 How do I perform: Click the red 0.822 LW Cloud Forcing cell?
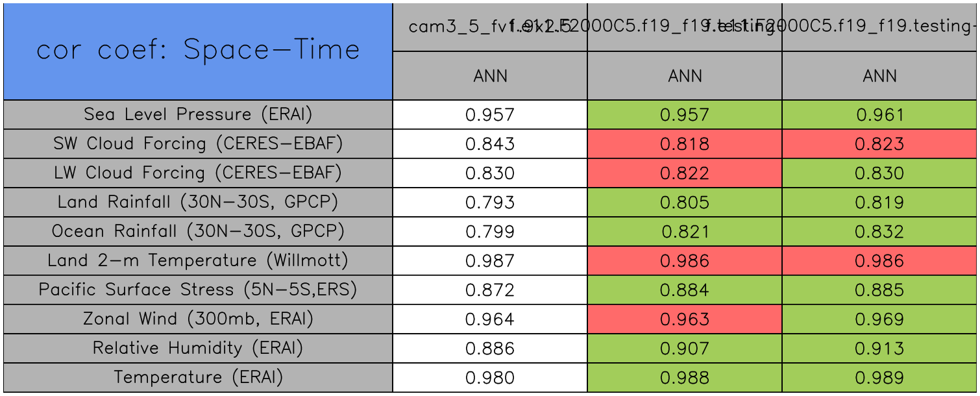685,173
